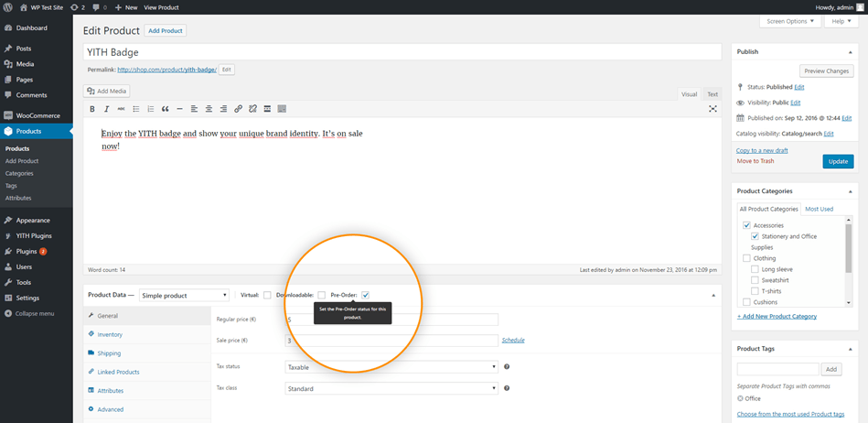Align text right in editor

click(223, 109)
